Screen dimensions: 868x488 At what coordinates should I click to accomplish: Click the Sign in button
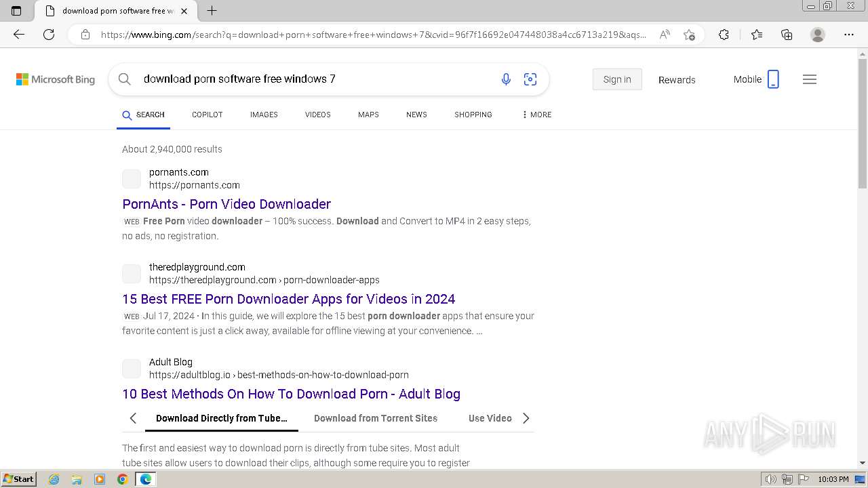617,79
